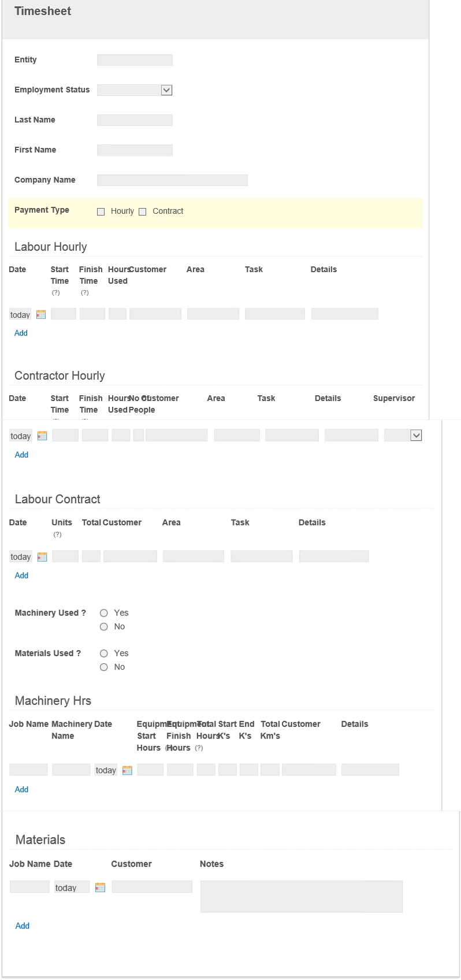This screenshot has width=461, height=980.
Task: Open calendar picker in Contractor Hourly section
Action: click(x=42, y=436)
